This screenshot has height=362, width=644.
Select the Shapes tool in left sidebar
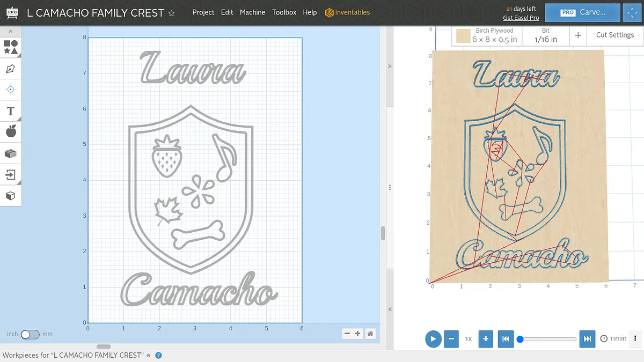[x=10, y=47]
